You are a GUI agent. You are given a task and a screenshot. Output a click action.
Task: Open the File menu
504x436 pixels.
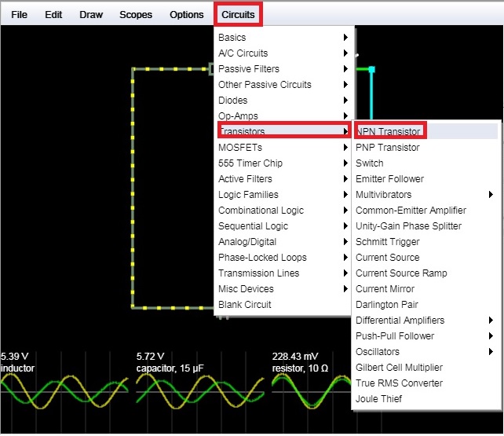[19, 15]
